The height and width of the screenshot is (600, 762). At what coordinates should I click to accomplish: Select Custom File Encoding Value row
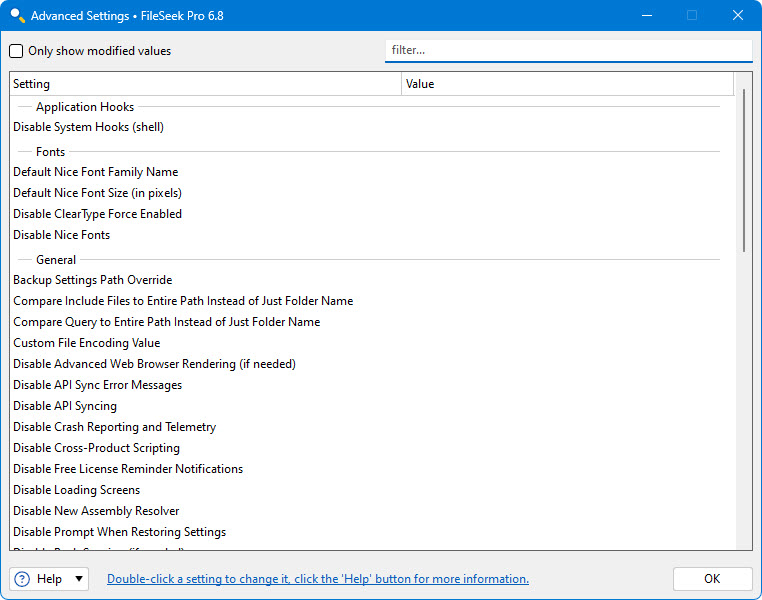pyautogui.click(x=372, y=343)
